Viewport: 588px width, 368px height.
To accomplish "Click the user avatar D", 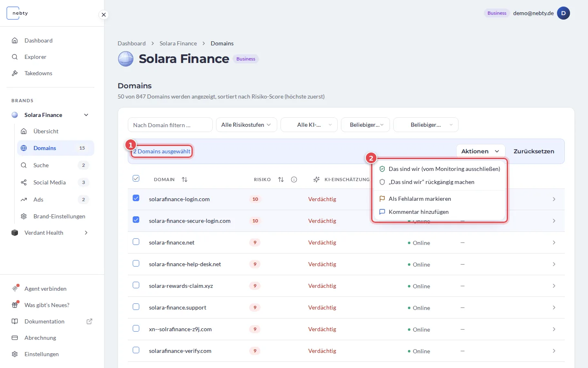I will 563,13.
